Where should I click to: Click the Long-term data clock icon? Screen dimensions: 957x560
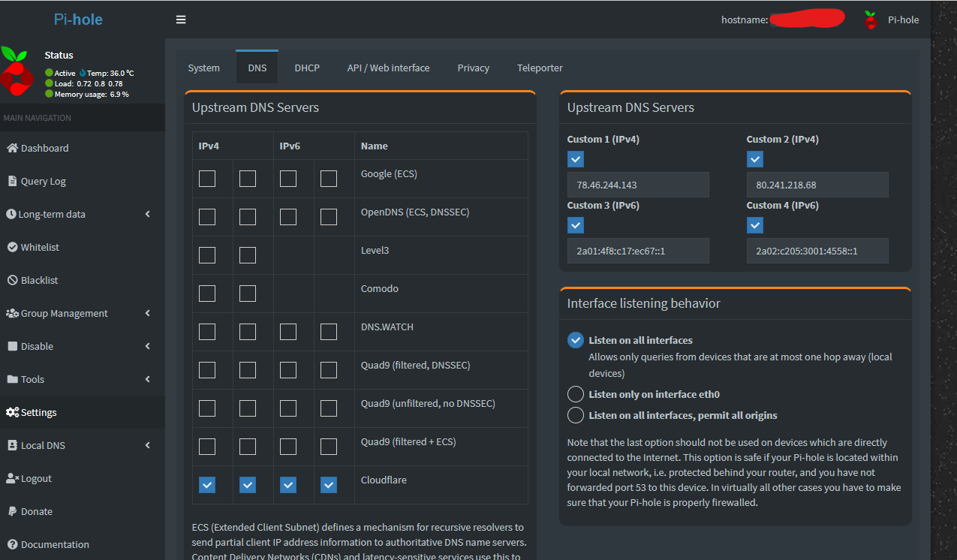11,214
